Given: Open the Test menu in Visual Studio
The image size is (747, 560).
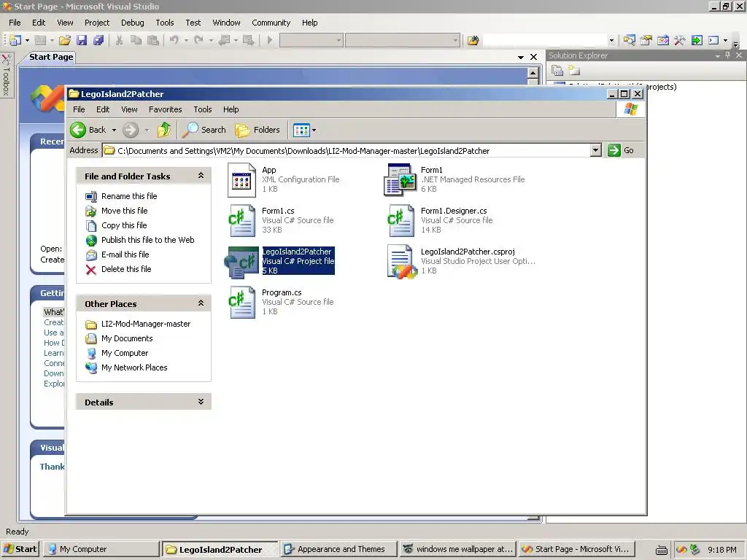Looking at the screenshot, I should coord(193,23).
